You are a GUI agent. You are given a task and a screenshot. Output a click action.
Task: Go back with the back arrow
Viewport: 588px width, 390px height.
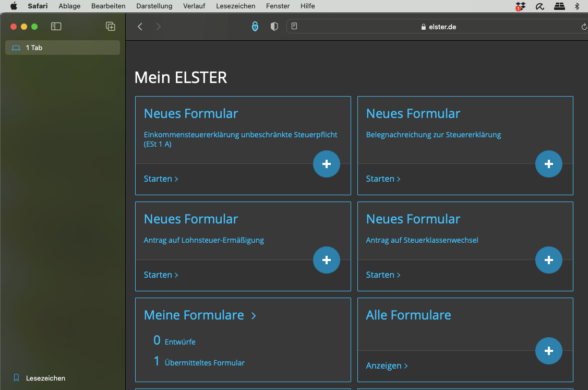(140, 27)
